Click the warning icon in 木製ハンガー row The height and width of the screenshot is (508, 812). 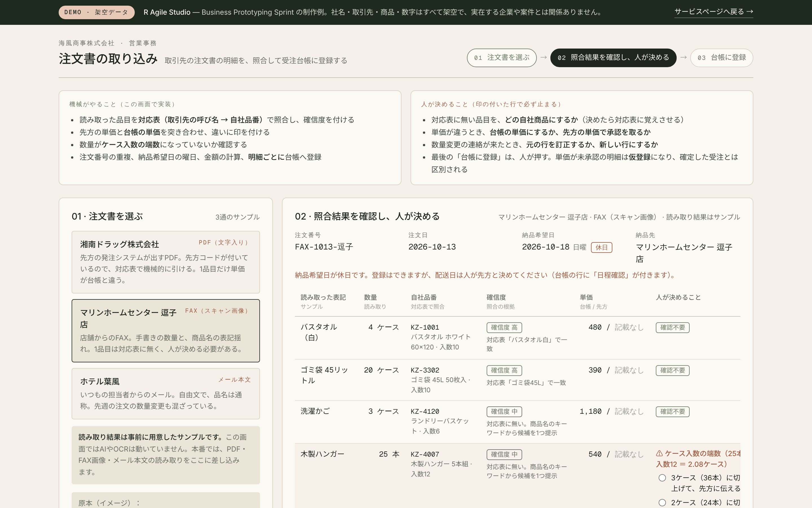tap(659, 454)
